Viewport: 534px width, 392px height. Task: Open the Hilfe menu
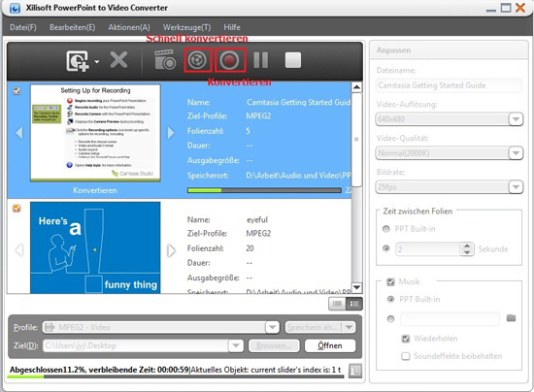[x=232, y=27]
